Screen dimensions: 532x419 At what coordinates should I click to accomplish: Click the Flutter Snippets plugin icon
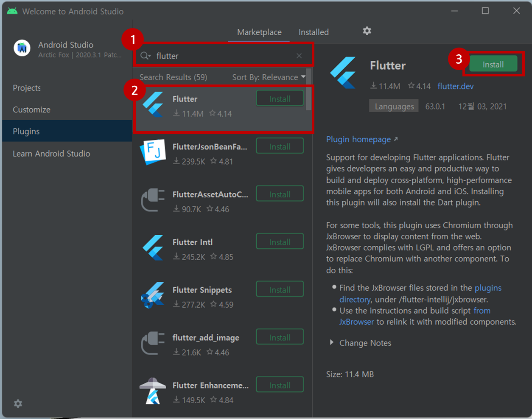point(153,295)
